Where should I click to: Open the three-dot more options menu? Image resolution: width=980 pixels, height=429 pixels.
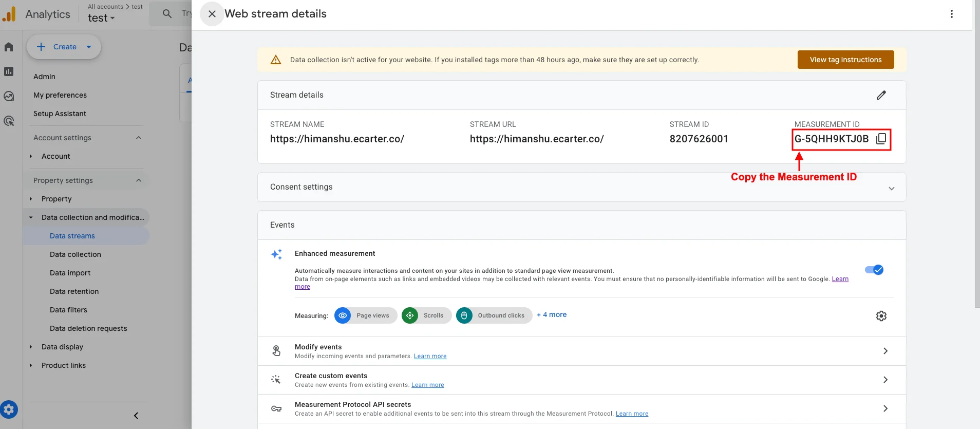click(x=951, y=14)
